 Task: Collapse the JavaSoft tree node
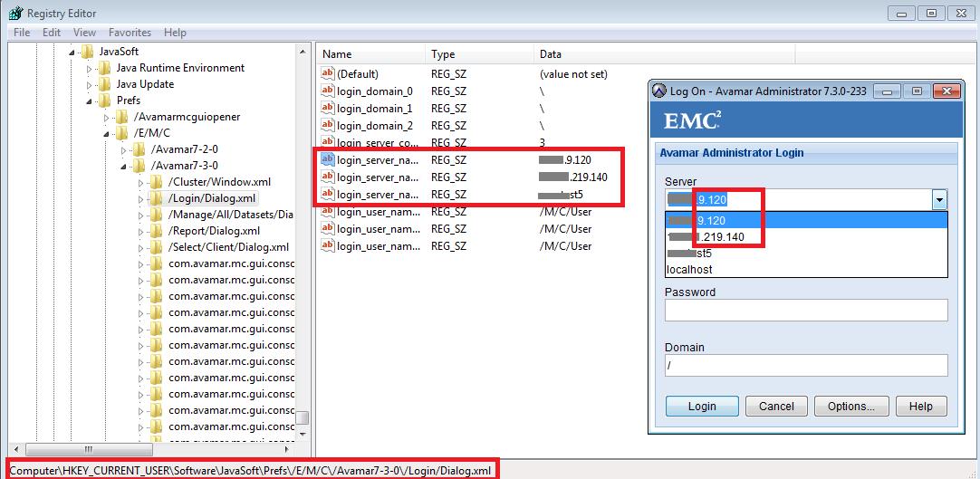click(72, 52)
